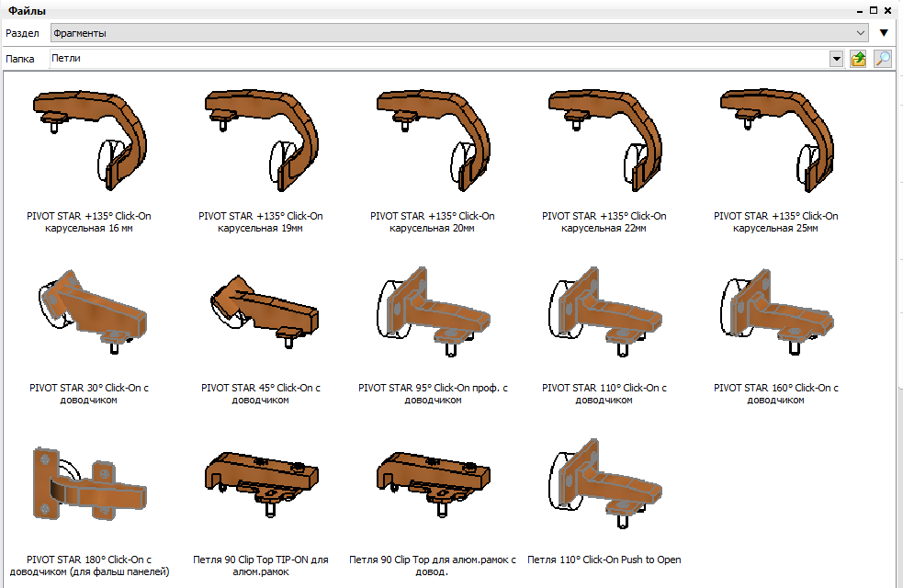The image size is (903, 588).
Task: Select PIVOT STAR 30° Click-On hinge thumbnail
Action: 92,311
